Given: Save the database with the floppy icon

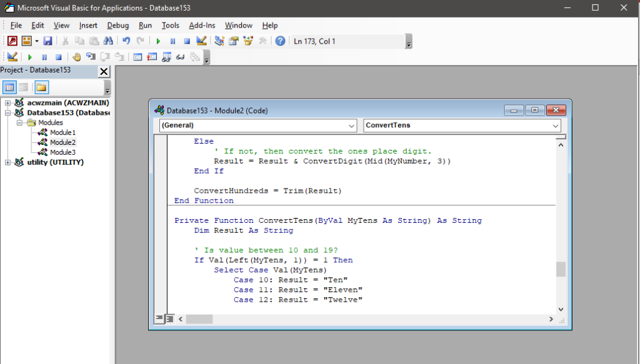Looking at the screenshot, I should [x=47, y=41].
